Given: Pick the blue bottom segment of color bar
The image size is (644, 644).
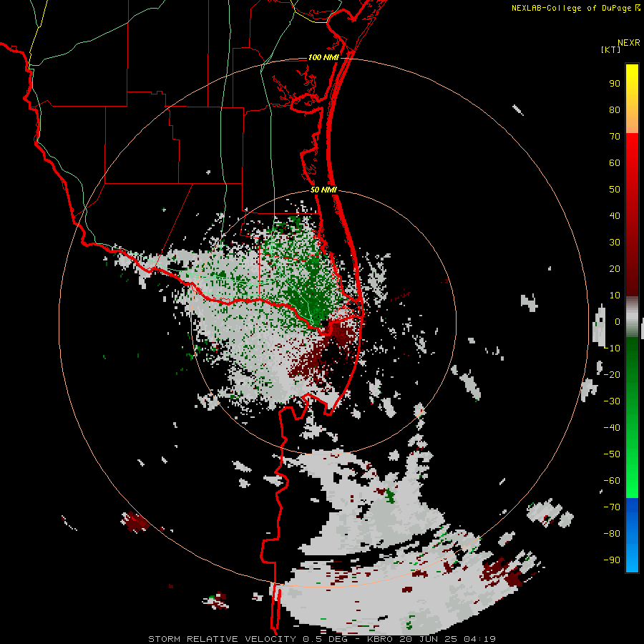Looking at the screenshot, I should (632, 535).
